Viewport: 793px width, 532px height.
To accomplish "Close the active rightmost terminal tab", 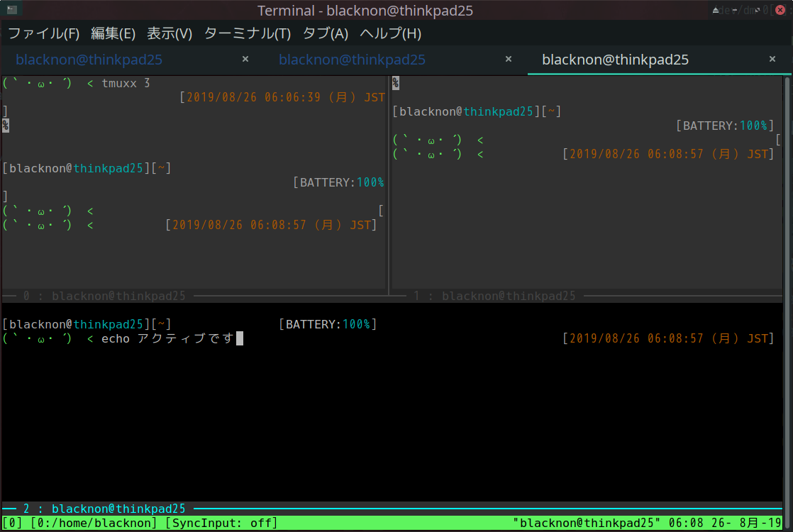I will click(x=772, y=59).
